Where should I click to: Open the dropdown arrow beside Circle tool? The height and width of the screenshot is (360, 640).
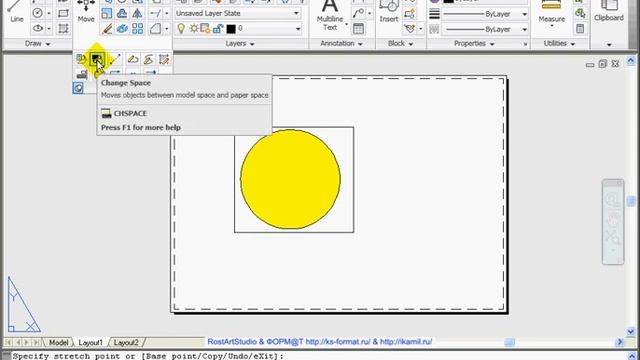49,13
